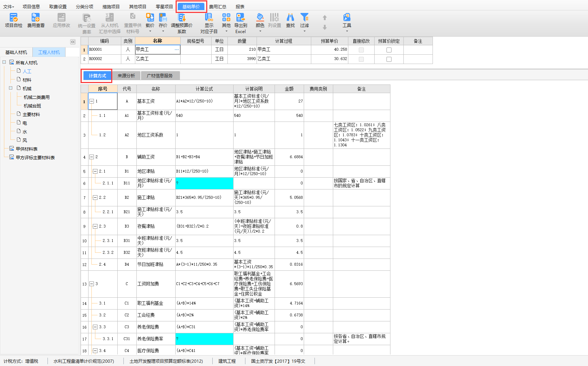Collapse the 机械 tree node
The height and width of the screenshot is (366, 588).
[x=11, y=88]
